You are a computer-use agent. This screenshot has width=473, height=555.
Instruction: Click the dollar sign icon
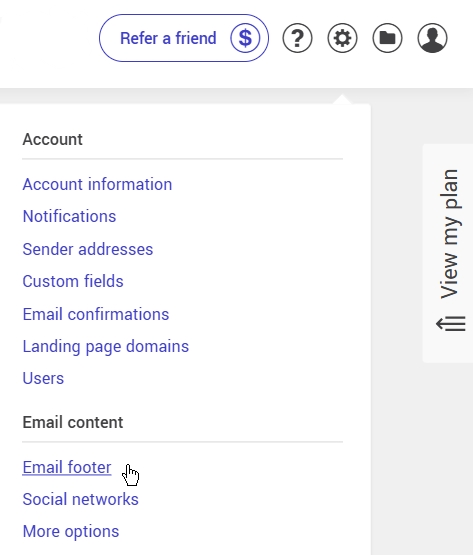(245, 38)
